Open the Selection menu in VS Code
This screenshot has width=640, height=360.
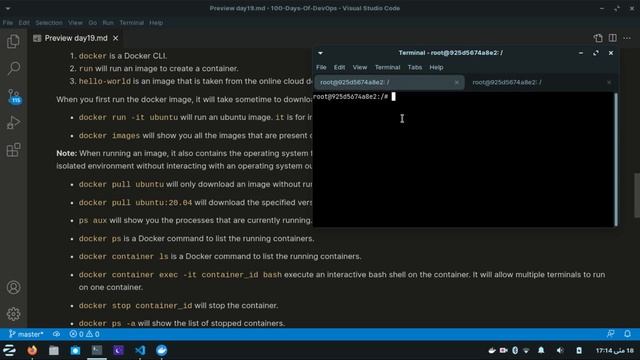pos(49,23)
